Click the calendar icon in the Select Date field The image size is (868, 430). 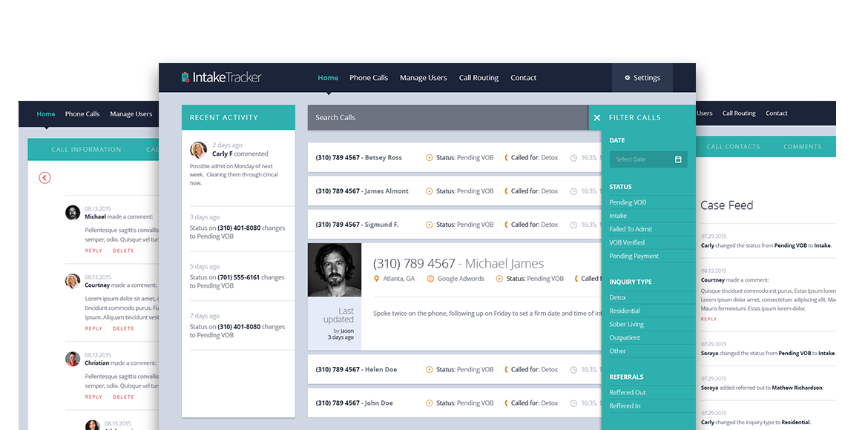679,159
